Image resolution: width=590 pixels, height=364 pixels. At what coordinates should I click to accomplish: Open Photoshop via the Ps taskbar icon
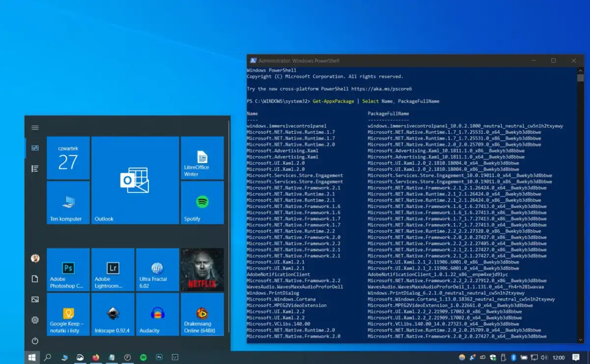click(159, 357)
